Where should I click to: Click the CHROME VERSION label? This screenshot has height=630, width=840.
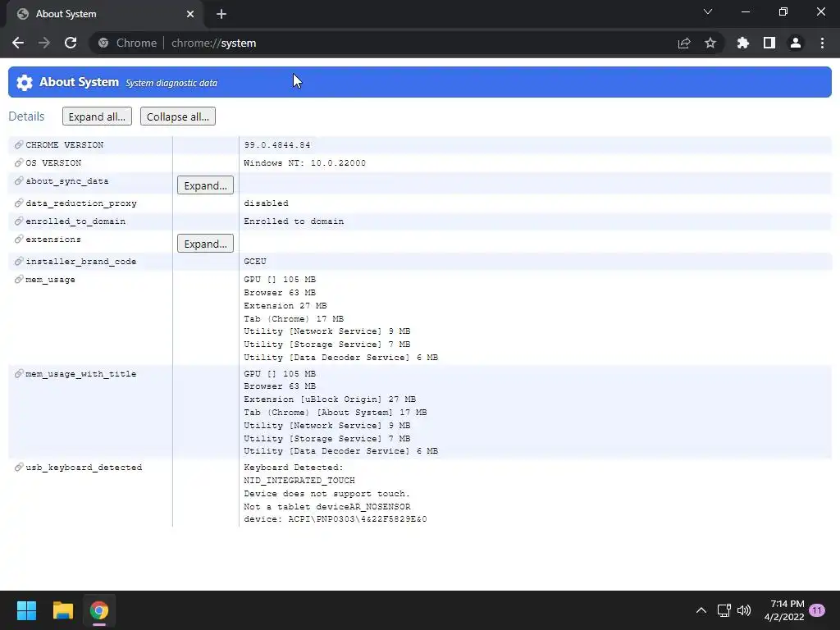point(65,145)
